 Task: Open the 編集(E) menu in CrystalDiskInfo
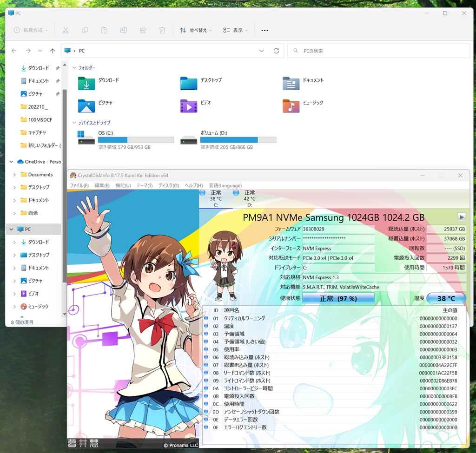(102, 185)
